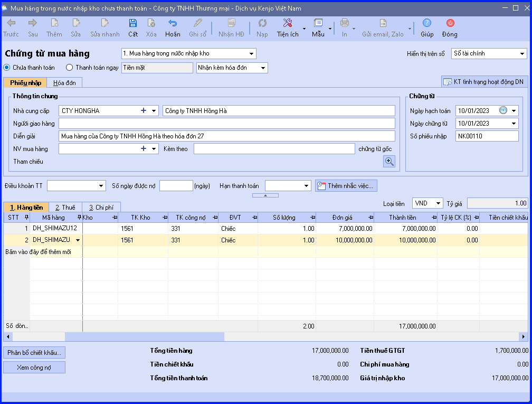The image size is (532, 404).
Task: Open the Loại tiền currency dropdown
Action: tap(438, 203)
